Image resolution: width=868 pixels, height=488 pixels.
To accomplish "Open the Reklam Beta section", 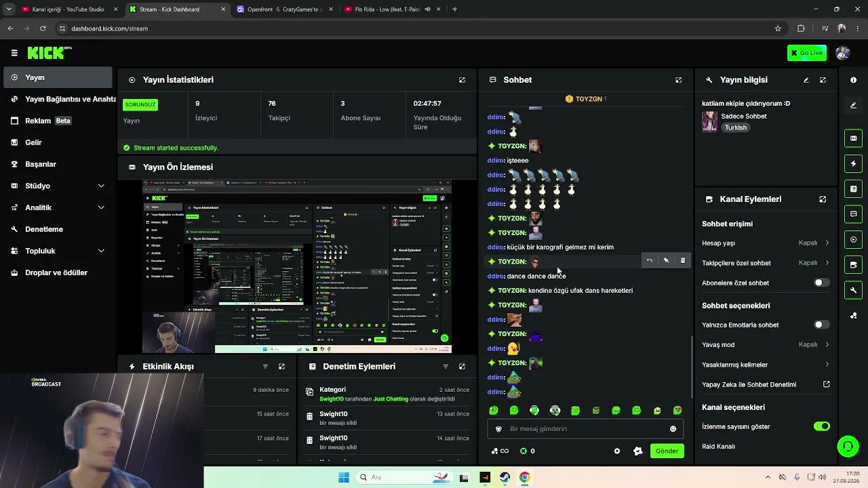I will [x=57, y=121].
